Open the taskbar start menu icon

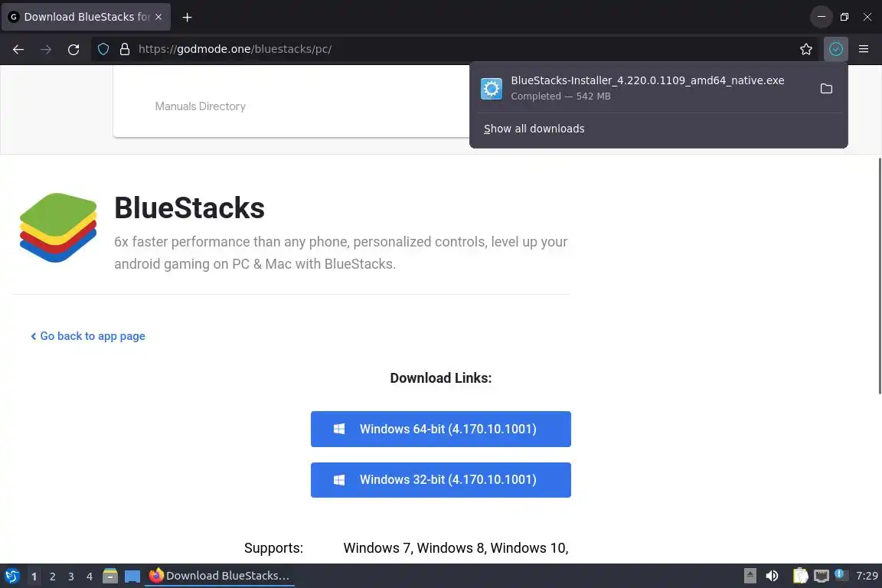coord(11,577)
